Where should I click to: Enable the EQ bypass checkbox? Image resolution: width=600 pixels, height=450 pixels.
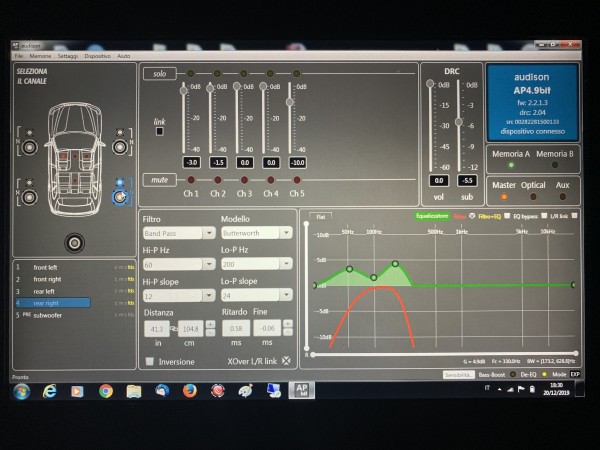pyautogui.click(x=544, y=216)
